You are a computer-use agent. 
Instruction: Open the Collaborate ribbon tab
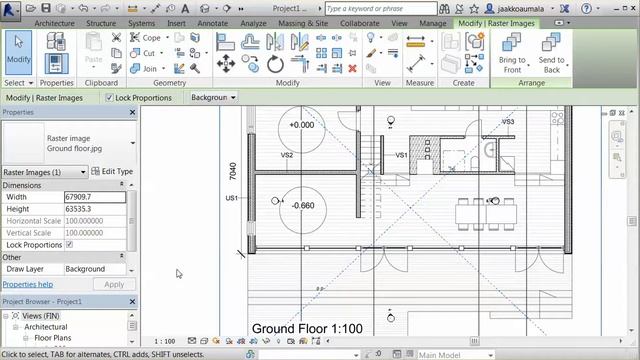click(360, 23)
